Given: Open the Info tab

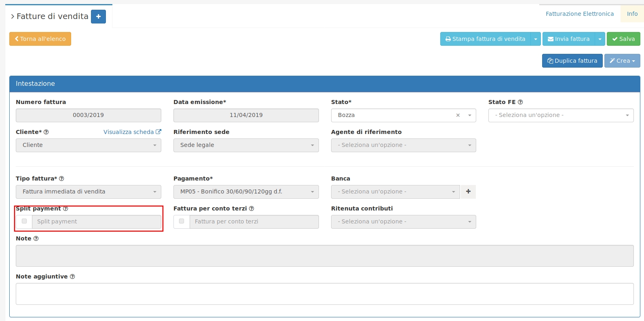Looking at the screenshot, I should point(632,14).
